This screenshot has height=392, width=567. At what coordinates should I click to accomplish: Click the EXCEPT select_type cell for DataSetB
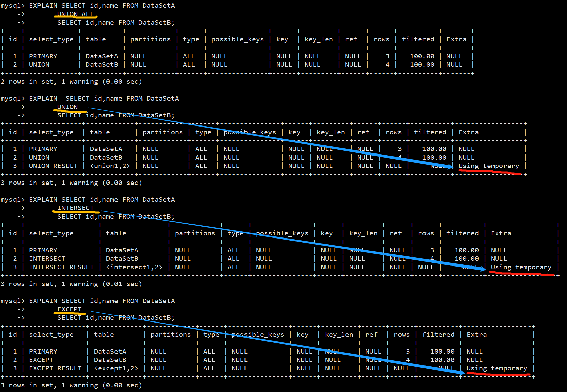point(41,360)
